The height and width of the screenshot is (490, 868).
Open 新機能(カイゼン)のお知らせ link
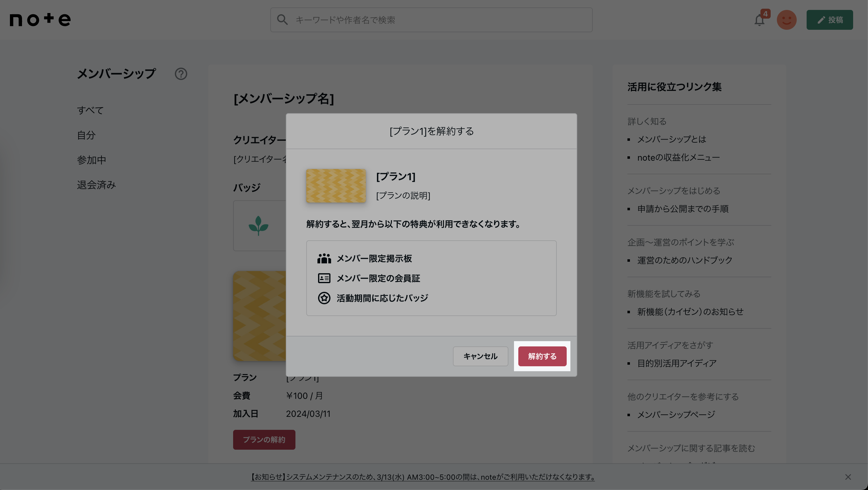pyautogui.click(x=690, y=312)
